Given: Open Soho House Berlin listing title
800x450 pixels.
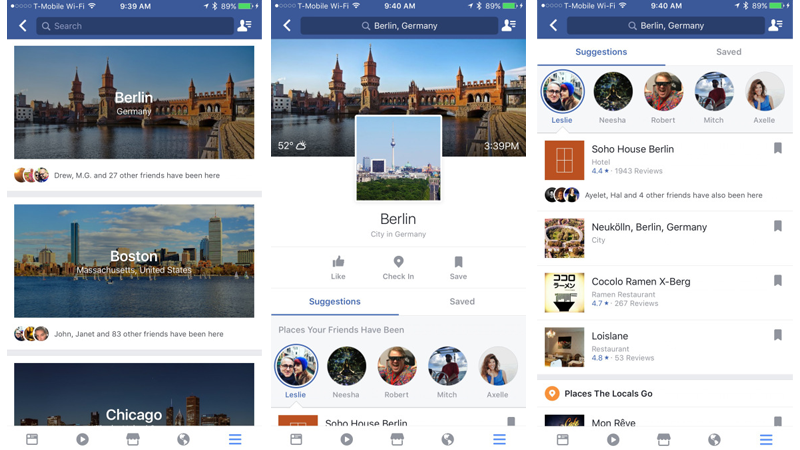Looking at the screenshot, I should [x=633, y=149].
